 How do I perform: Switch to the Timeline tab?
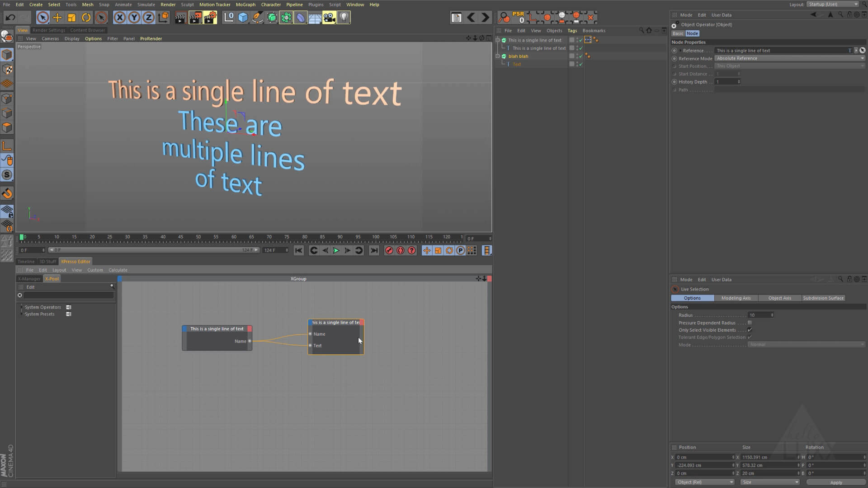(x=26, y=262)
